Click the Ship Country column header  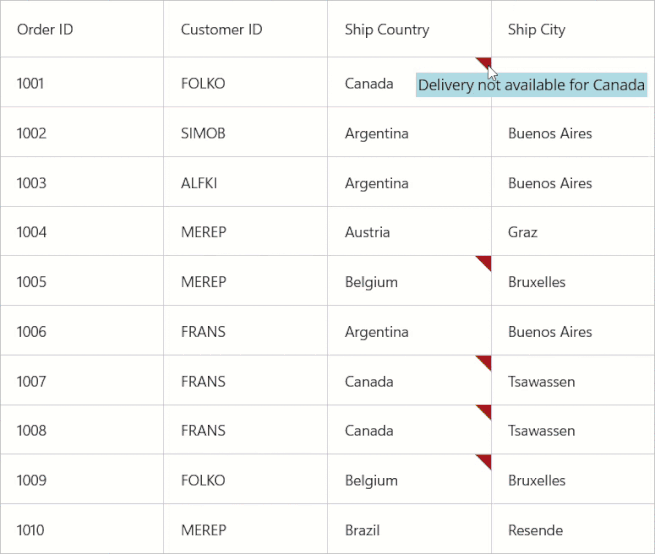(x=387, y=29)
